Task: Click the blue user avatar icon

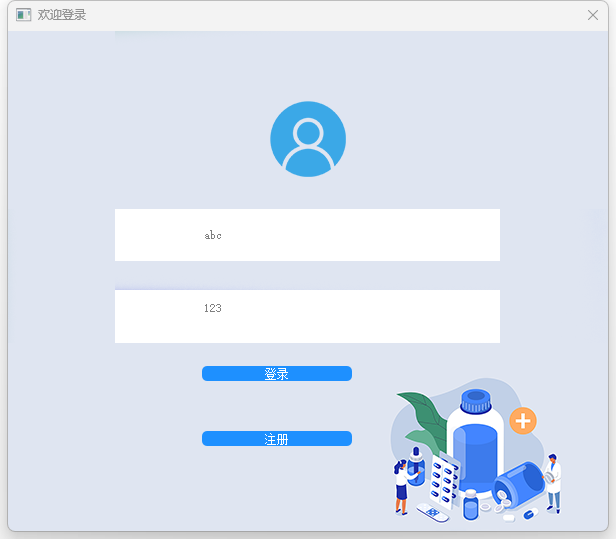Action: point(308,139)
